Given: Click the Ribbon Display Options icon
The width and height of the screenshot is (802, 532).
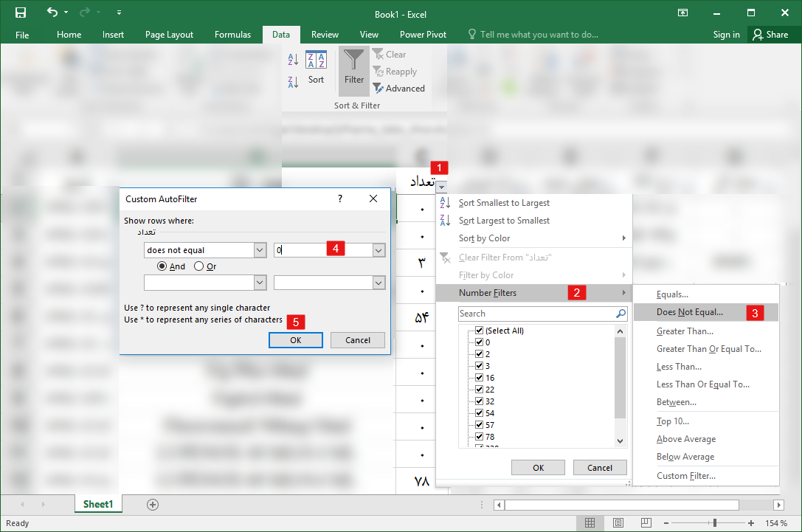Looking at the screenshot, I should click(x=682, y=13).
